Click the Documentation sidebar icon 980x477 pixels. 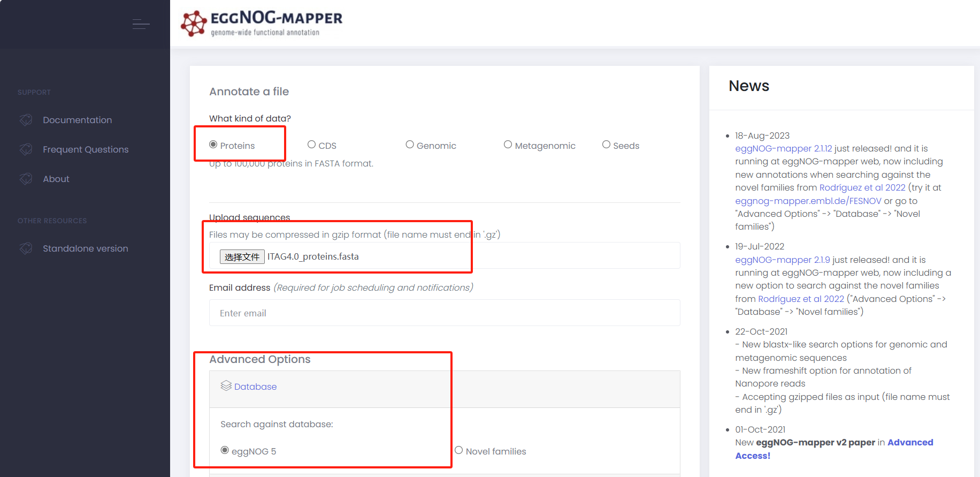click(26, 120)
